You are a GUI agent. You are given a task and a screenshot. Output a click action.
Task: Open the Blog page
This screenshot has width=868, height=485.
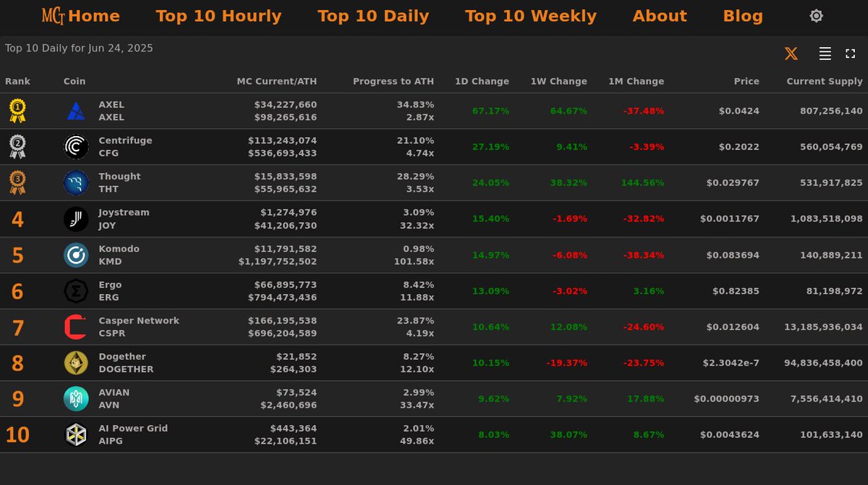(743, 16)
